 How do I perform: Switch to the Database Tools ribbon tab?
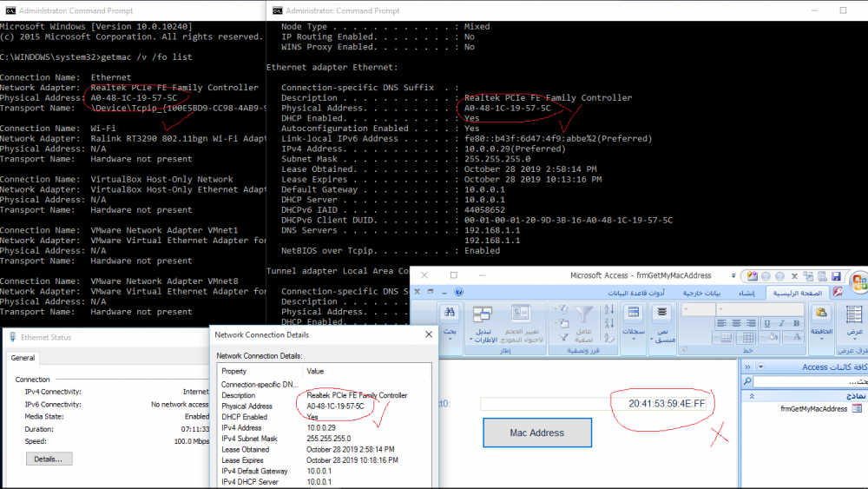tap(636, 293)
